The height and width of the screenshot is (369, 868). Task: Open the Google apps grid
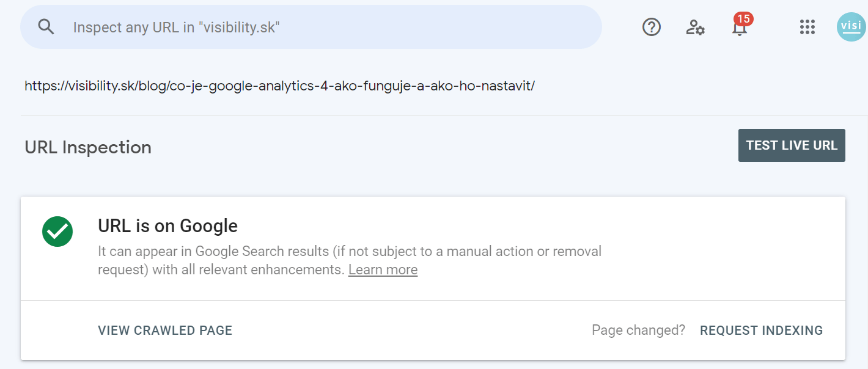coord(807,27)
